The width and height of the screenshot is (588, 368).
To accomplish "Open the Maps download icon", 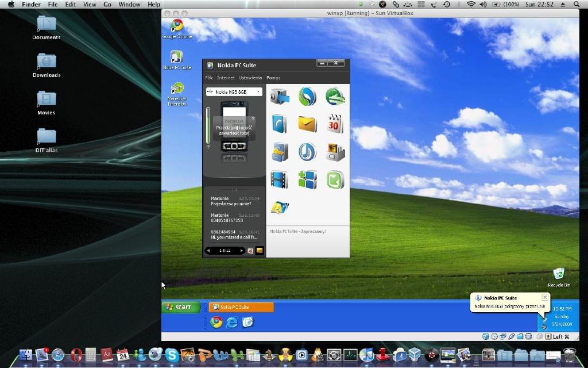I will coord(280,207).
